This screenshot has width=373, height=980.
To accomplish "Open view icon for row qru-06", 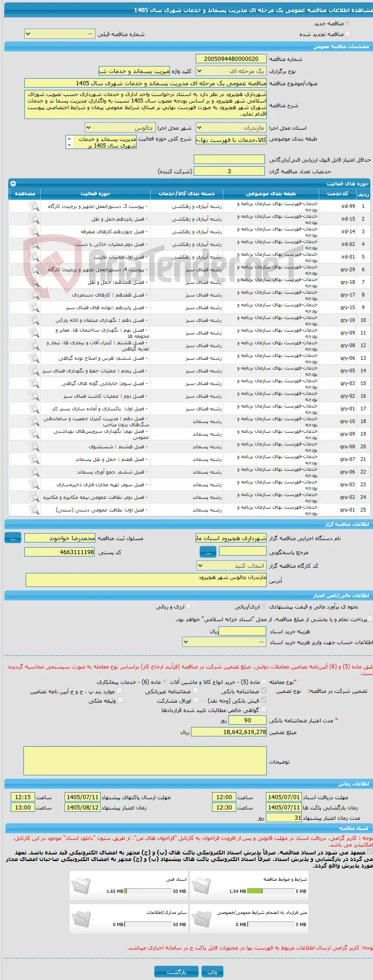I will (x=34, y=472).
